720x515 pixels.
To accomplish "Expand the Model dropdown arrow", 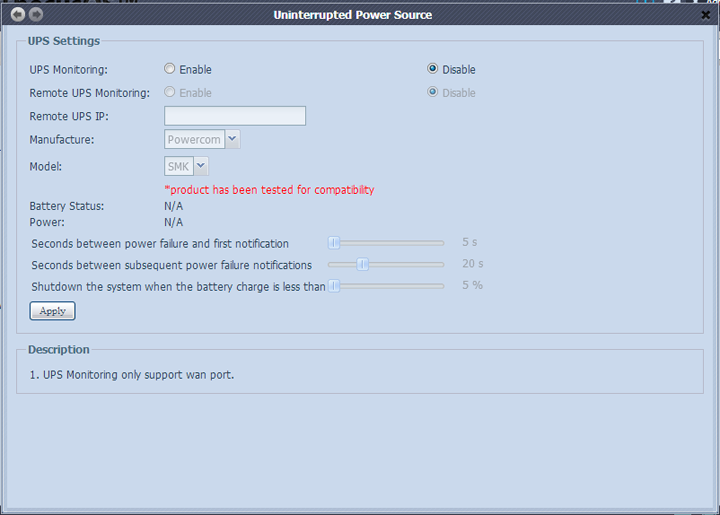I will [x=200, y=166].
